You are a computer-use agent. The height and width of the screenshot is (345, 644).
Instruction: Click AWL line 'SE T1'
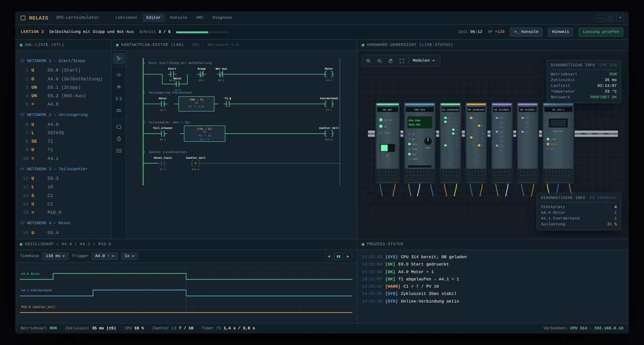63,141
